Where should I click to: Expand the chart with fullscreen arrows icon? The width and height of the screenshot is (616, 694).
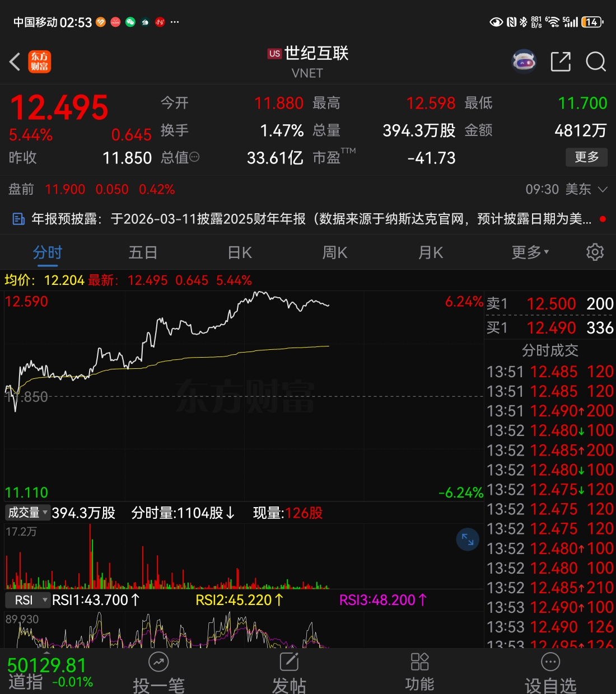click(x=468, y=540)
